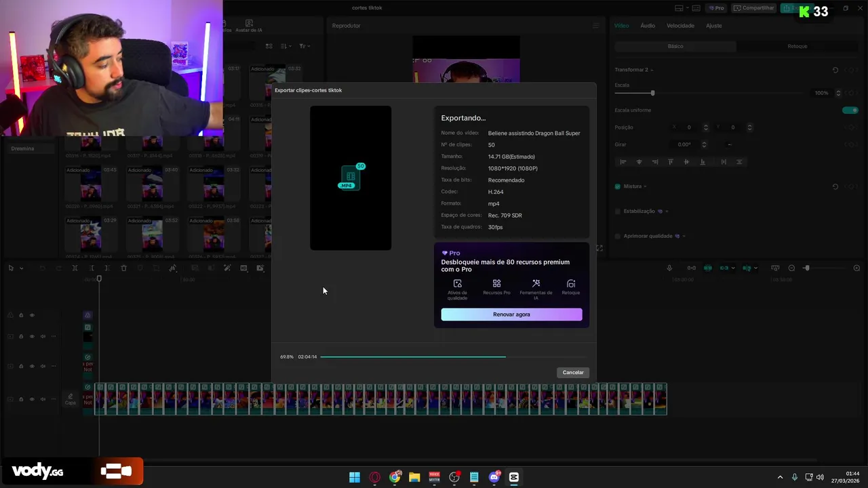Click the Retoque icon in Pro banner

[571, 283]
